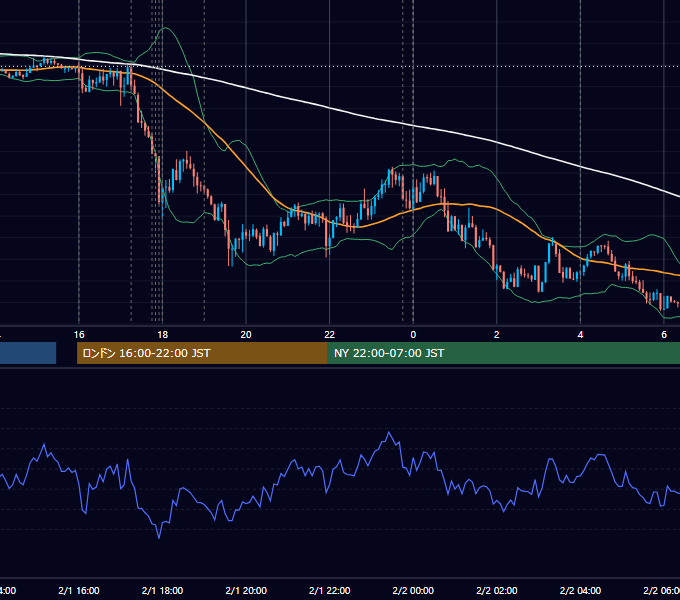Screen dimensions: 680x600
Task: Click the upper time axis label 6
Action: (664, 335)
